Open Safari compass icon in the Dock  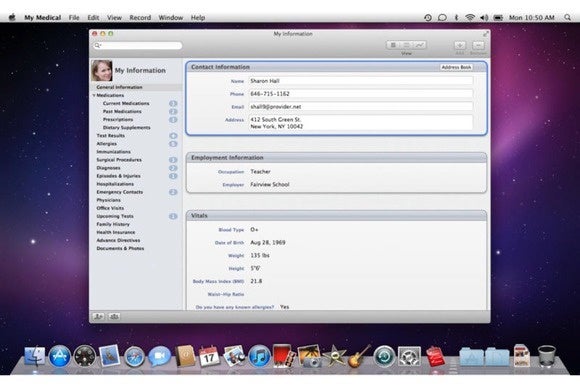134,357
